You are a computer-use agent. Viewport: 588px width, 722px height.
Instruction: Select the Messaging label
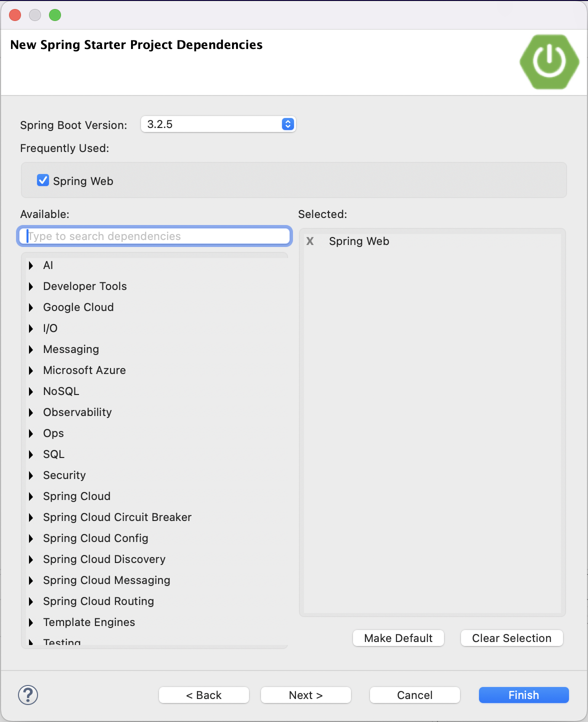(71, 349)
